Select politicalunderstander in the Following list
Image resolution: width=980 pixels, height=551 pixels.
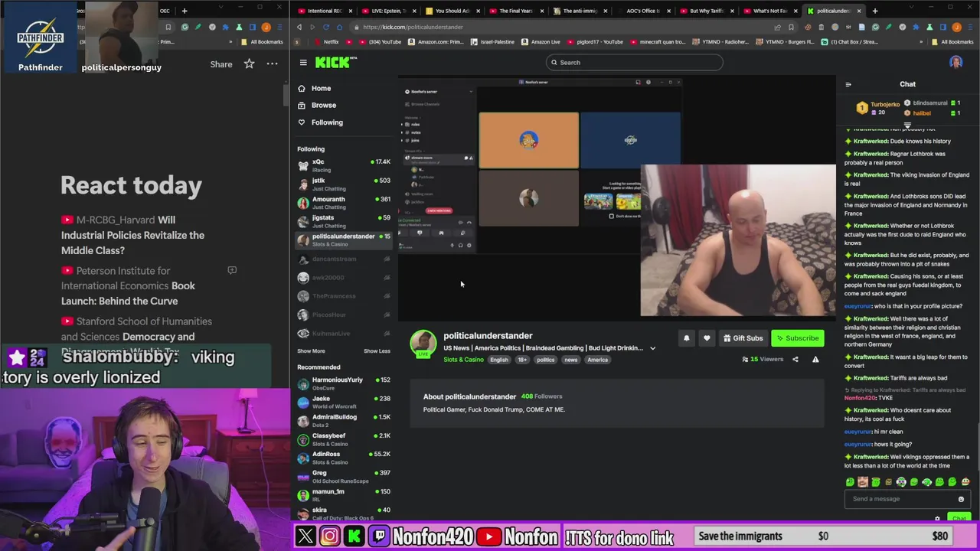tap(344, 240)
